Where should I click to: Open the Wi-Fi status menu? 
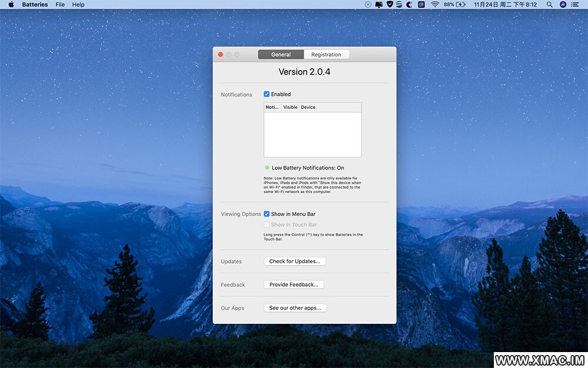(435, 5)
